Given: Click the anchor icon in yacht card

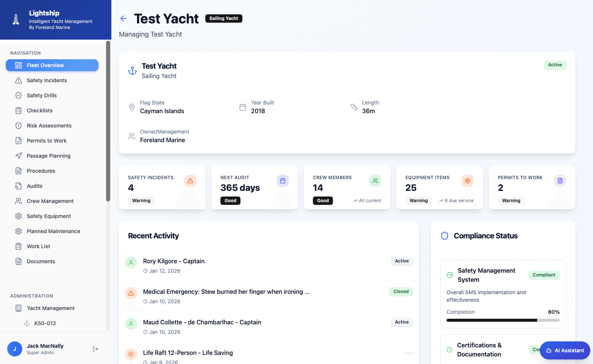Looking at the screenshot, I should [x=132, y=71].
